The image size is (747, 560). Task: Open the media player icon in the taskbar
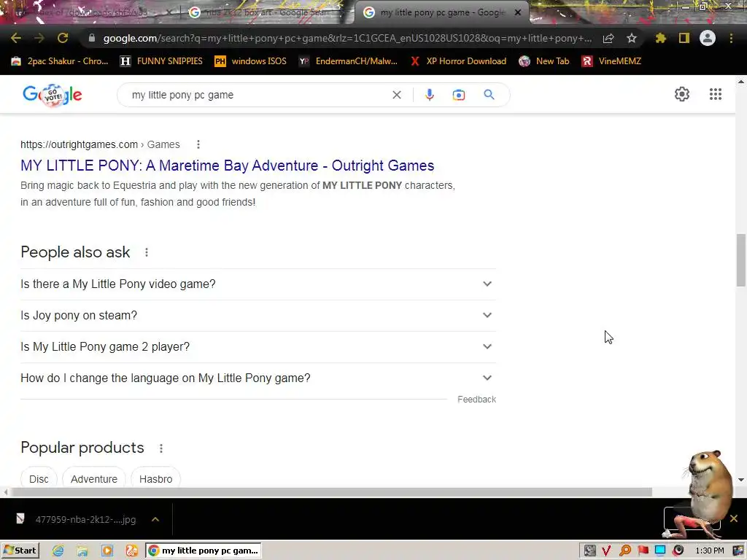(107, 551)
